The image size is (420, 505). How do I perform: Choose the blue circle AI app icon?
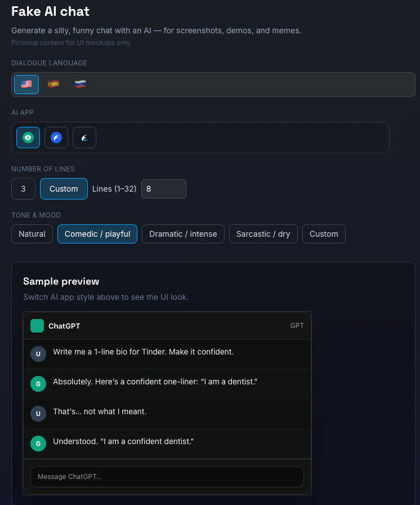[56, 138]
